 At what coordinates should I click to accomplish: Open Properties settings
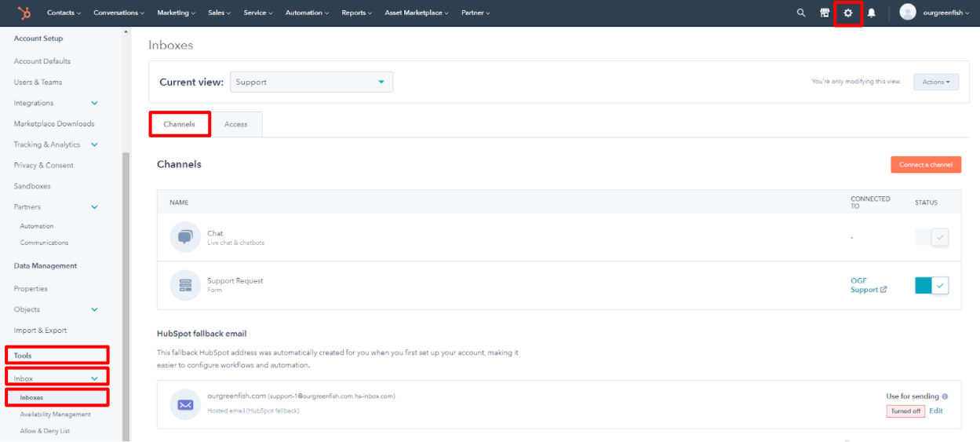[31, 289]
